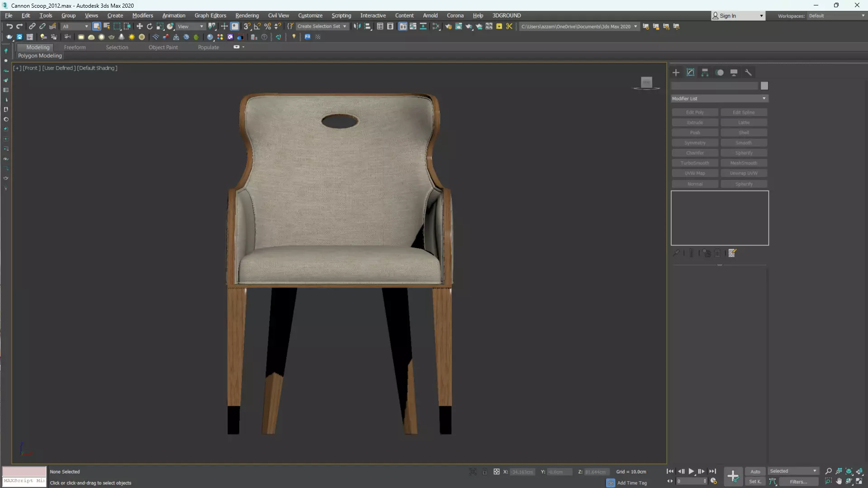Expand the Create Selection Set dropdown
Viewport: 868px width, 488px height.
click(x=345, y=26)
